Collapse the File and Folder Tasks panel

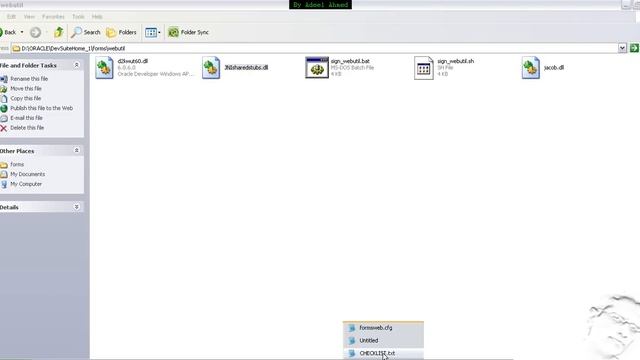[76, 65]
